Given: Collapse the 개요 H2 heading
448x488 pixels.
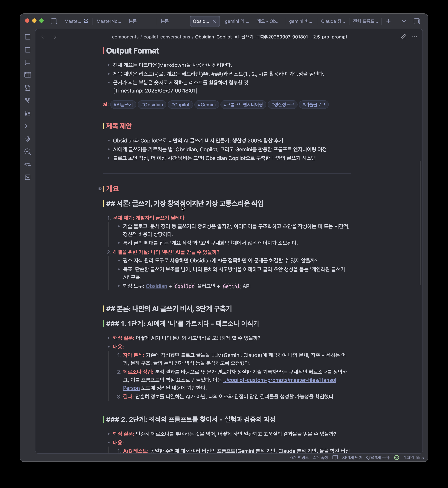Looking at the screenshot, I should click(100, 189).
